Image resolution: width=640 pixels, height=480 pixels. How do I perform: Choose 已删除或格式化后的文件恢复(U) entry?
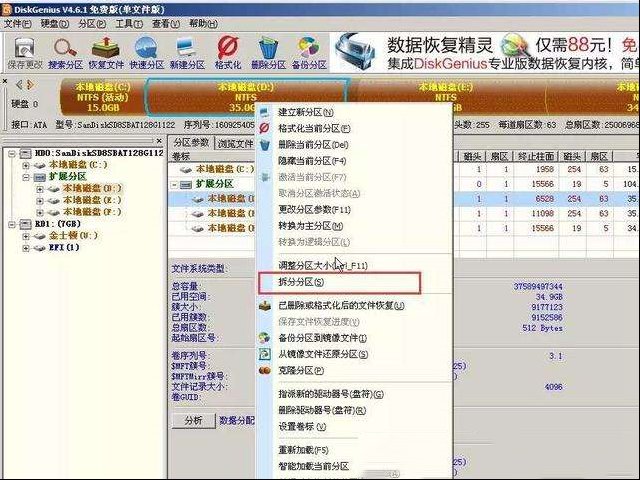pyautogui.click(x=341, y=305)
